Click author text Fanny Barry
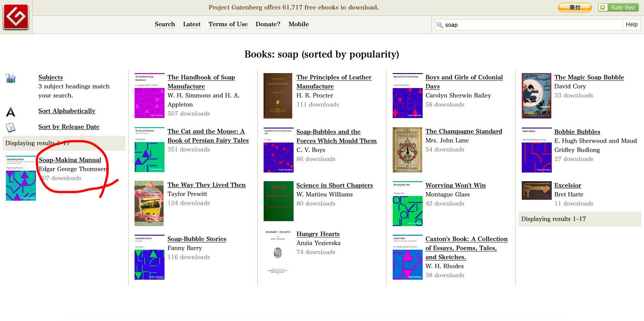The height and width of the screenshot is (321, 644). [x=185, y=248]
